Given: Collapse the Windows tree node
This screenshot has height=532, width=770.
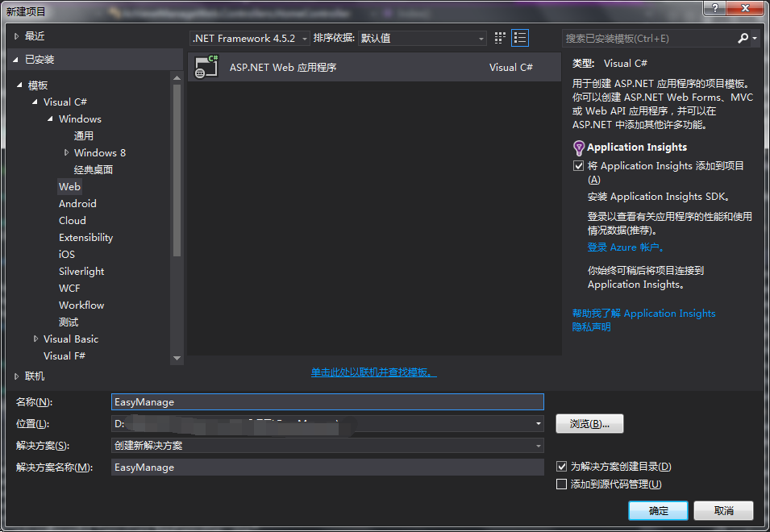Looking at the screenshot, I should [x=50, y=118].
